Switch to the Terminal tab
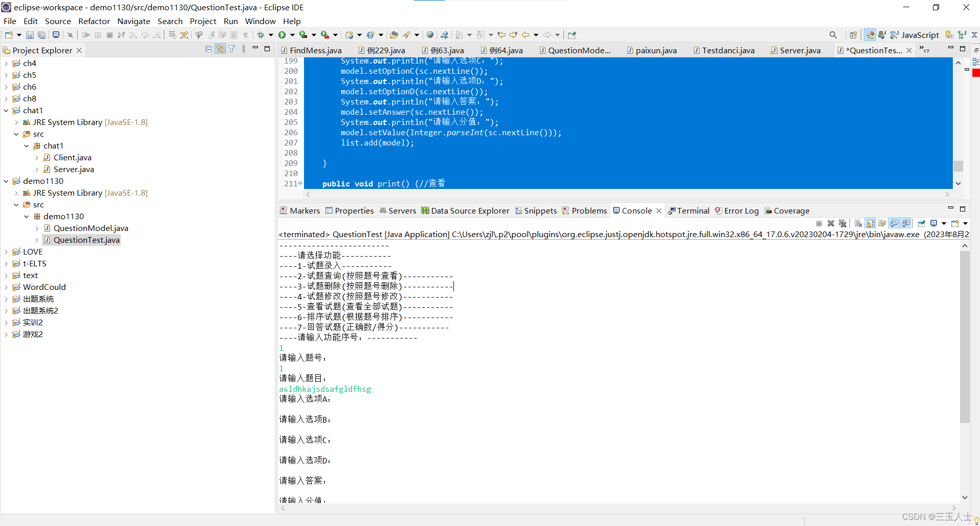Image resolution: width=980 pixels, height=526 pixels. (688, 211)
